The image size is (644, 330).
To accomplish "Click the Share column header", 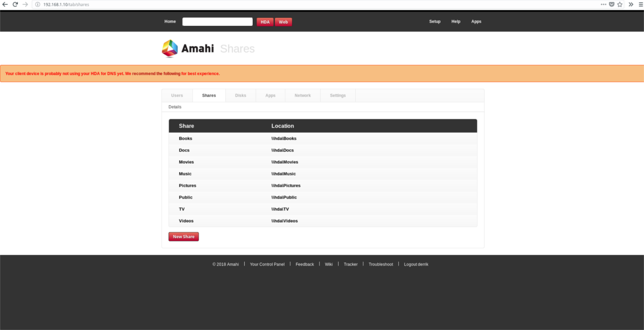I will (186, 126).
